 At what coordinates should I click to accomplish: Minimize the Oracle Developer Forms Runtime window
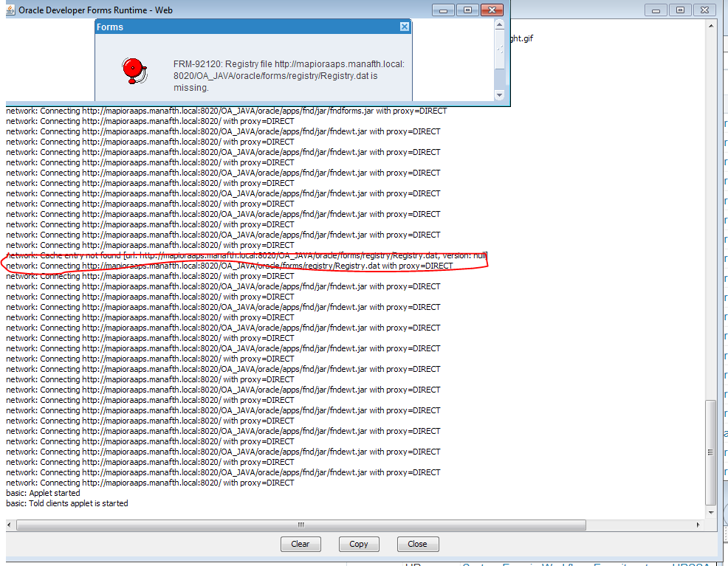coord(443,10)
